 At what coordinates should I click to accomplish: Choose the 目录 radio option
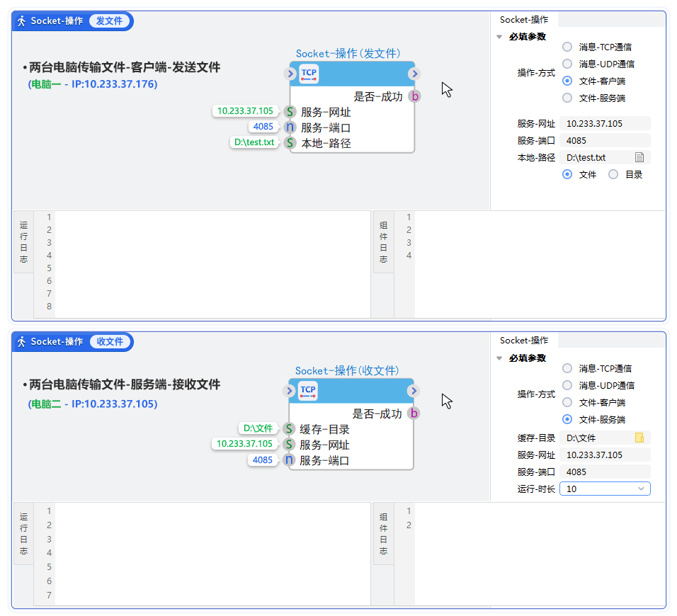(x=613, y=175)
